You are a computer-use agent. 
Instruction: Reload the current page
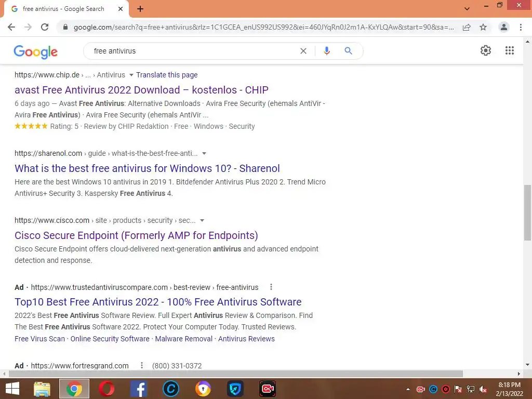45,27
